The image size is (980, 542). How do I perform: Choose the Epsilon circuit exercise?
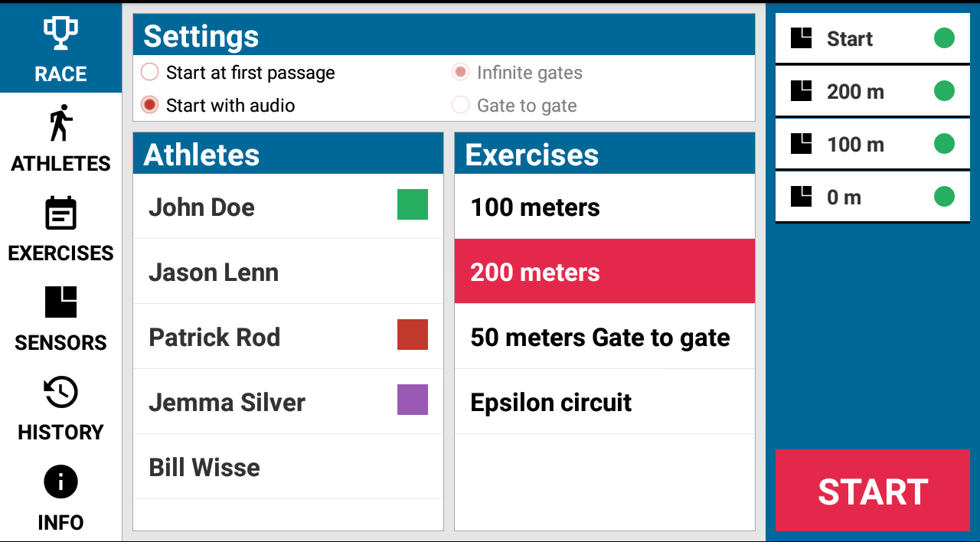coord(605,402)
